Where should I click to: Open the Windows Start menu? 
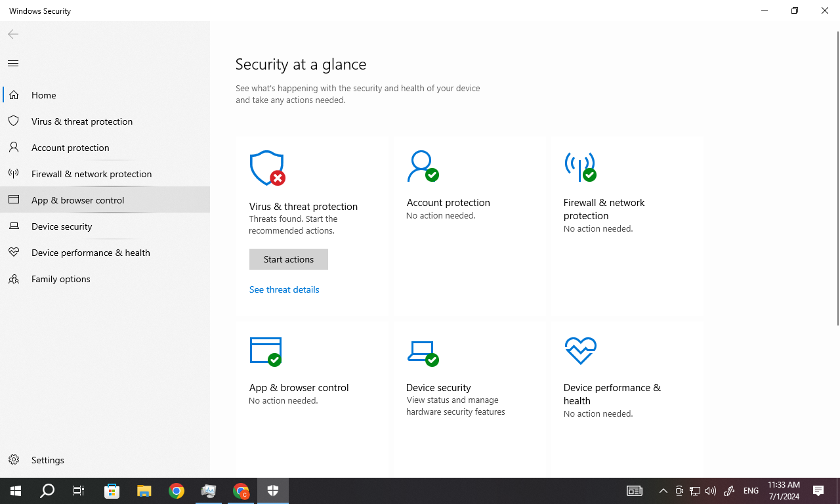(x=16, y=491)
